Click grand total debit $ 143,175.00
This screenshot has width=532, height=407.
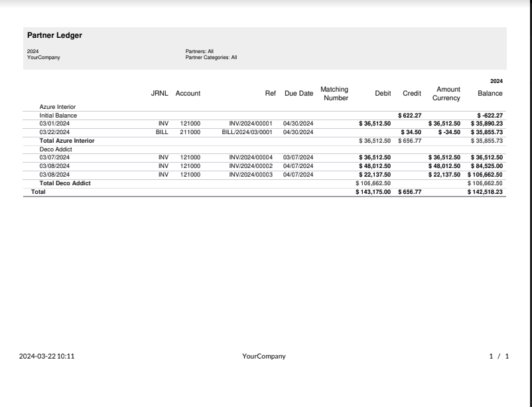coord(373,192)
